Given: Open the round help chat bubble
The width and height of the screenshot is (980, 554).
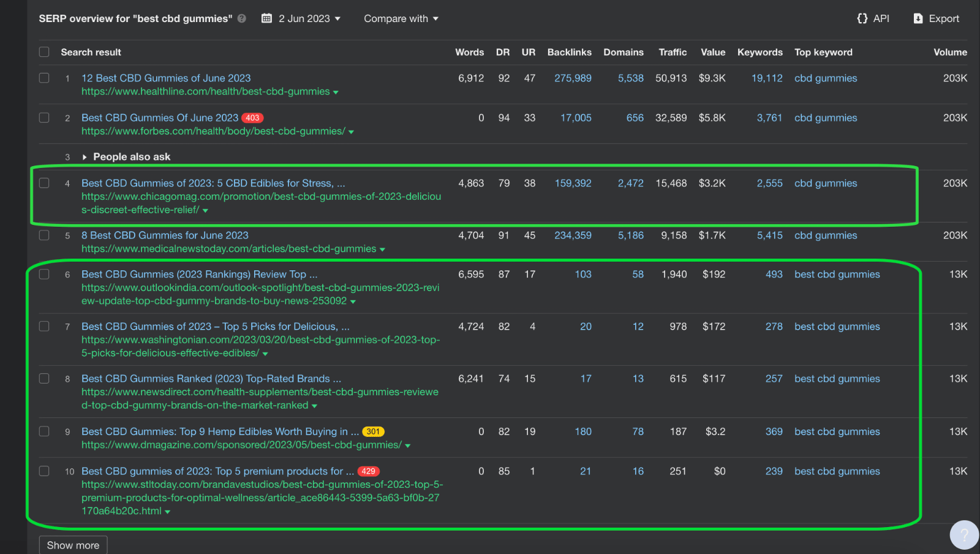Looking at the screenshot, I should point(964,535).
